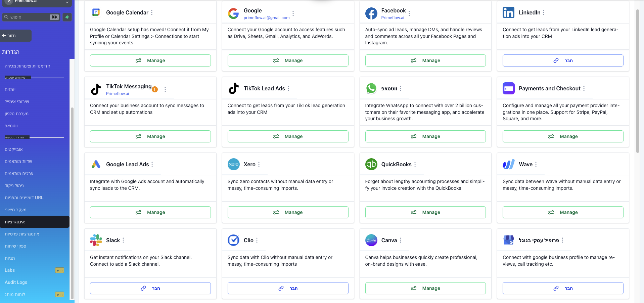Expand the Primeflow.ai account switcher chevron
644x303 pixels.
67,2
